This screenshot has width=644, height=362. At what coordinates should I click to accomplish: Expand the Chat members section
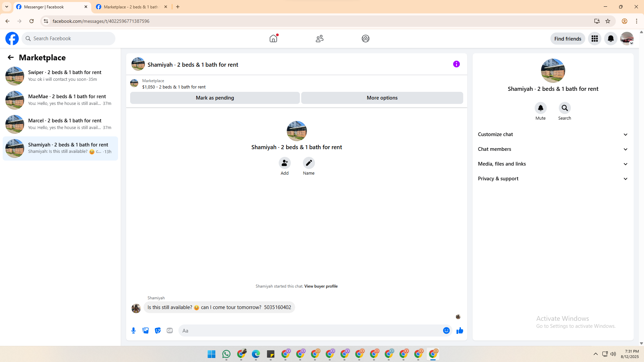(x=553, y=149)
